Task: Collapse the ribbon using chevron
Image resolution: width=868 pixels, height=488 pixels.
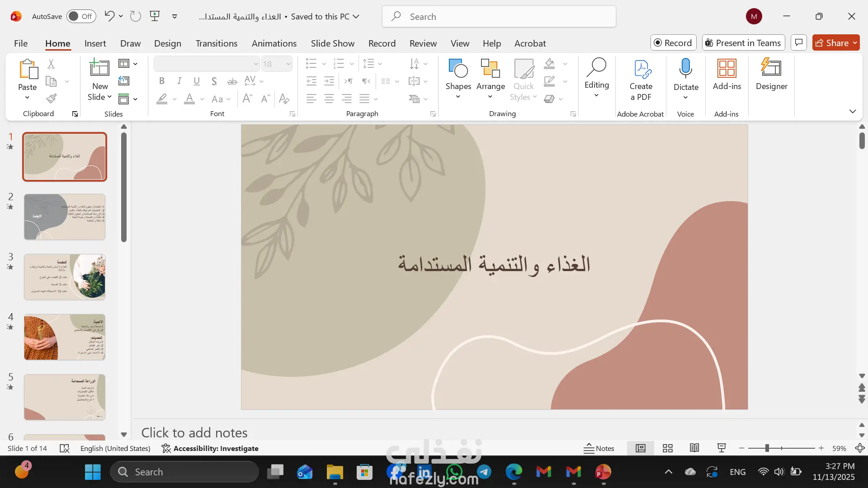Action: 852,111
